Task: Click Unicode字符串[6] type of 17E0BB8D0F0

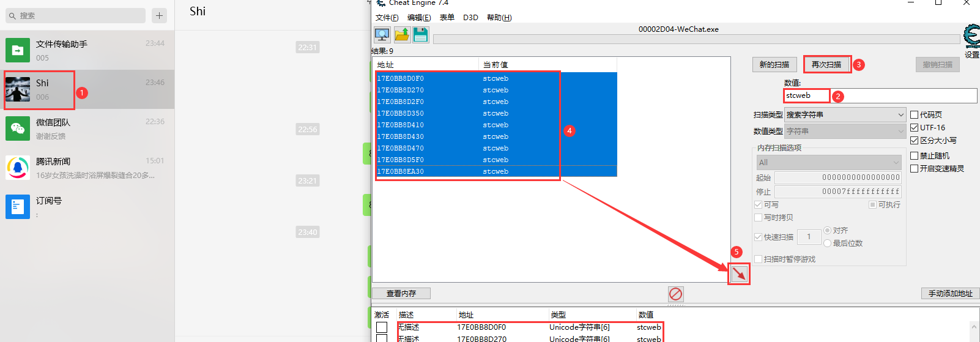Action: [579, 327]
